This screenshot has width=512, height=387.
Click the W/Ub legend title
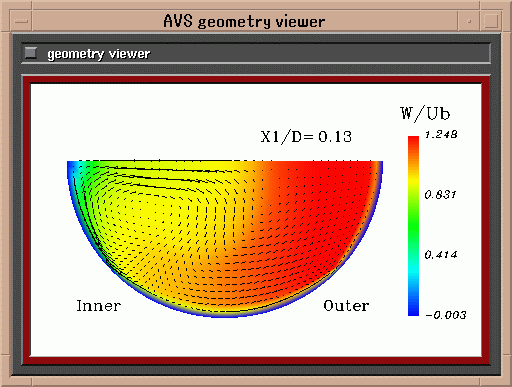(425, 113)
